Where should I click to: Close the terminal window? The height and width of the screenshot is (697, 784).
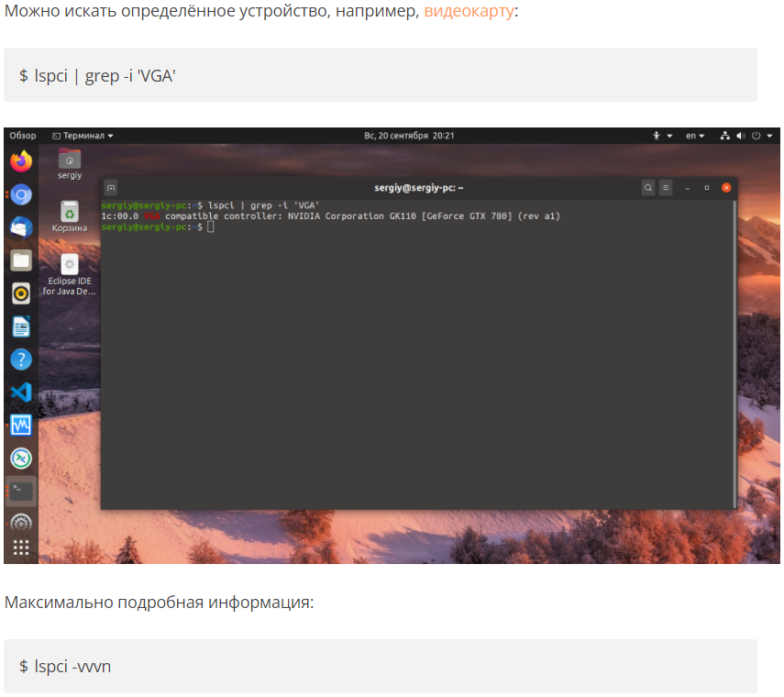coord(726,187)
